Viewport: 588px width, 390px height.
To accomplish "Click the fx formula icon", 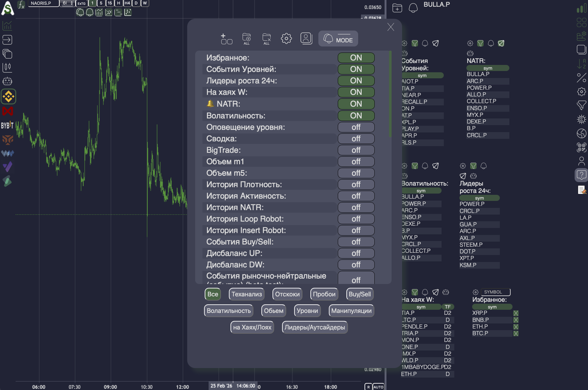I will [21, 4].
